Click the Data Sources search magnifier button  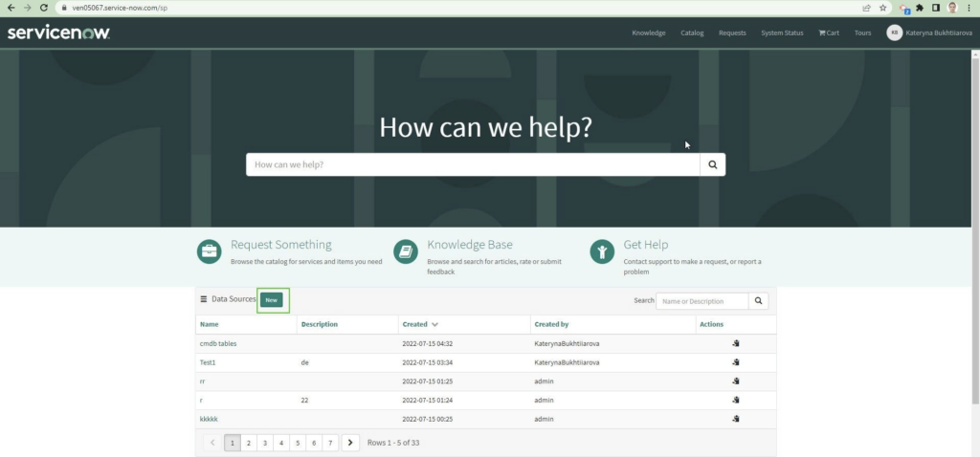pyautogui.click(x=758, y=301)
